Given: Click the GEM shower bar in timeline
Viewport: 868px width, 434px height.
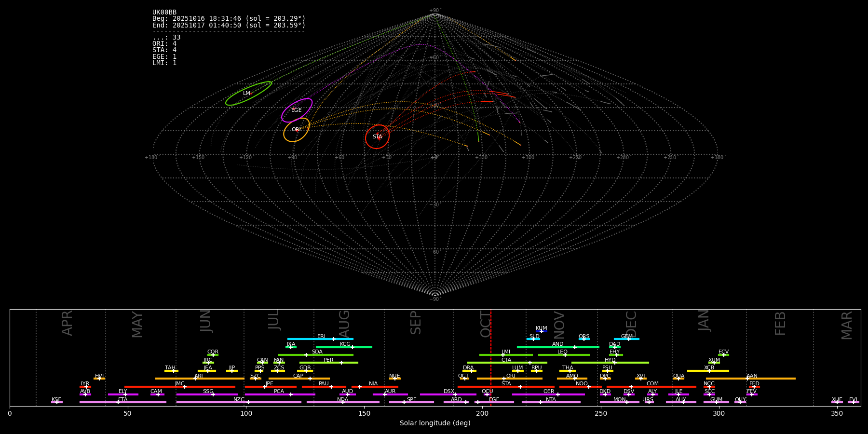Looking at the screenshot, I should (x=626, y=339).
